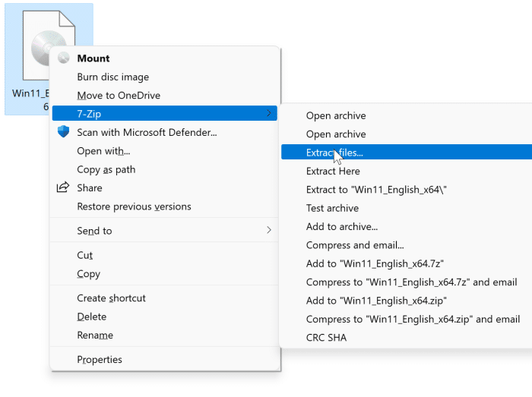Select Add to "Win11_English_x64.zip"
Image resolution: width=532 pixels, height=397 pixels.
[x=407, y=301]
